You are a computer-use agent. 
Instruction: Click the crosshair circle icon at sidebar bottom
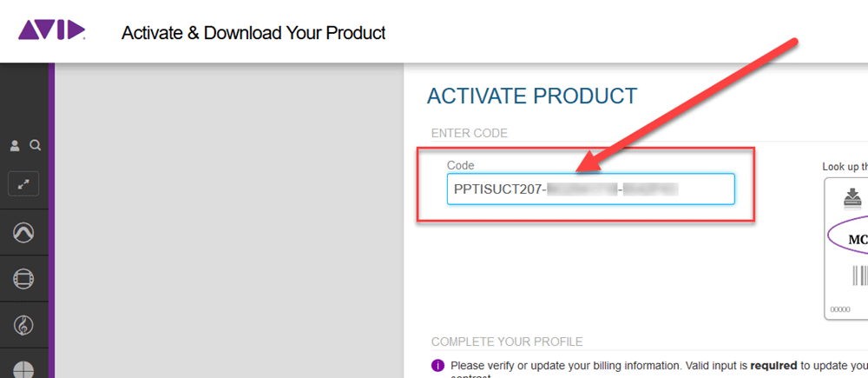[x=23, y=368]
